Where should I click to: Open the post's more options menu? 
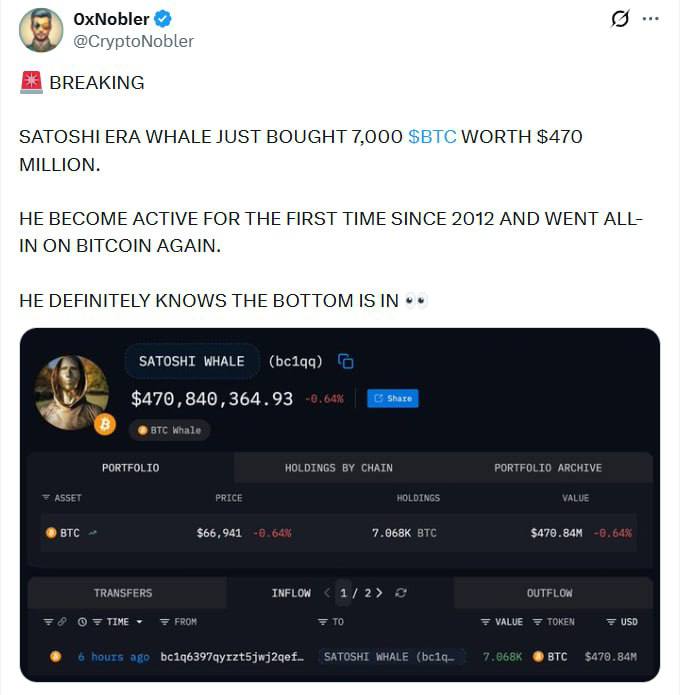tap(650, 19)
